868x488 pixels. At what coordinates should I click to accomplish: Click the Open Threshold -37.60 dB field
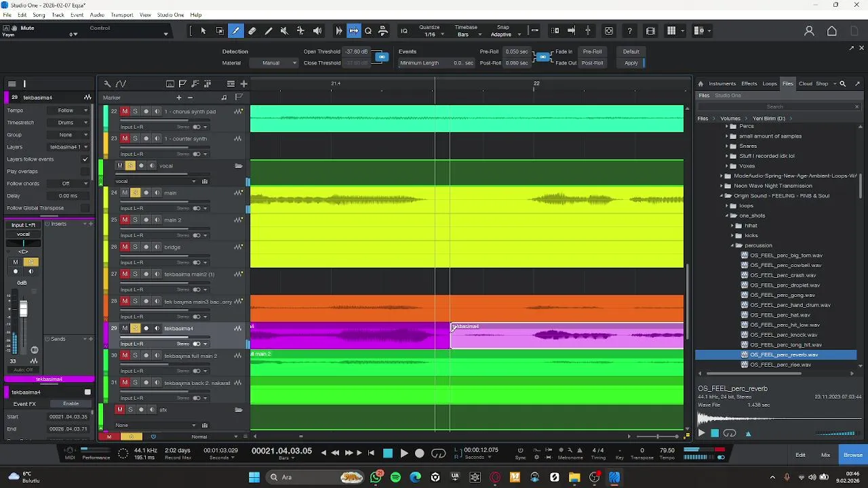click(x=356, y=52)
